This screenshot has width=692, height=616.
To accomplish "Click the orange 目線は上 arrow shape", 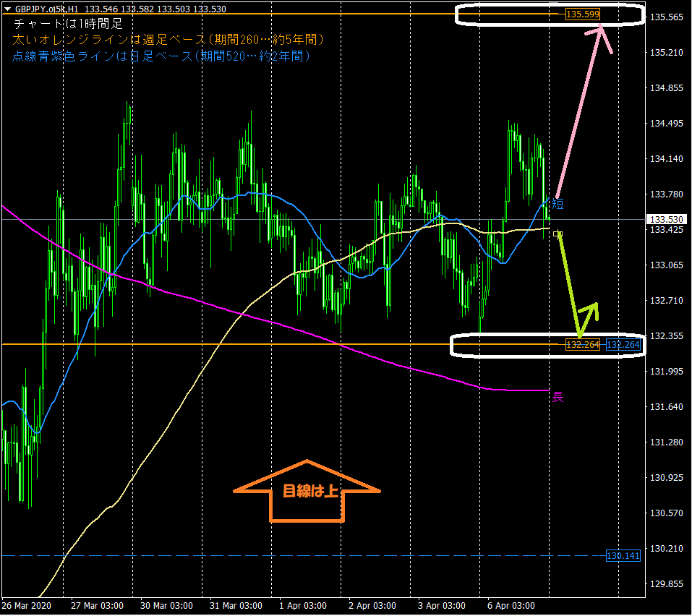I will [x=307, y=491].
